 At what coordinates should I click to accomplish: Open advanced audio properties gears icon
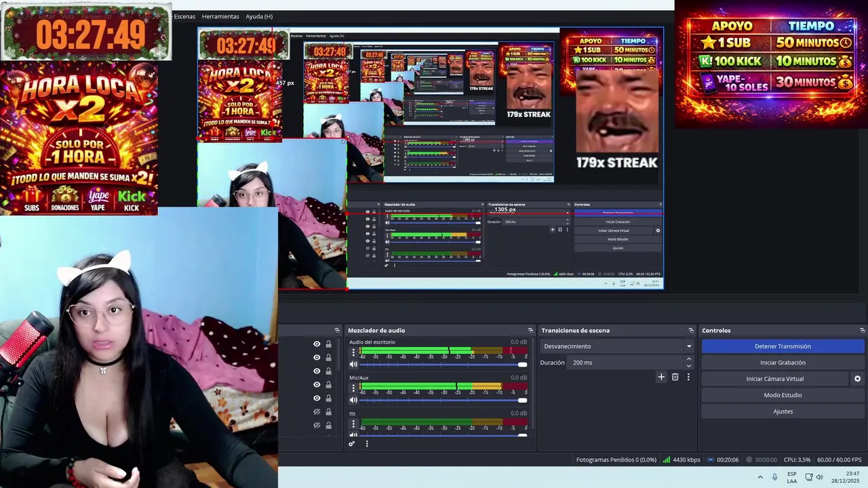pyautogui.click(x=351, y=444)
